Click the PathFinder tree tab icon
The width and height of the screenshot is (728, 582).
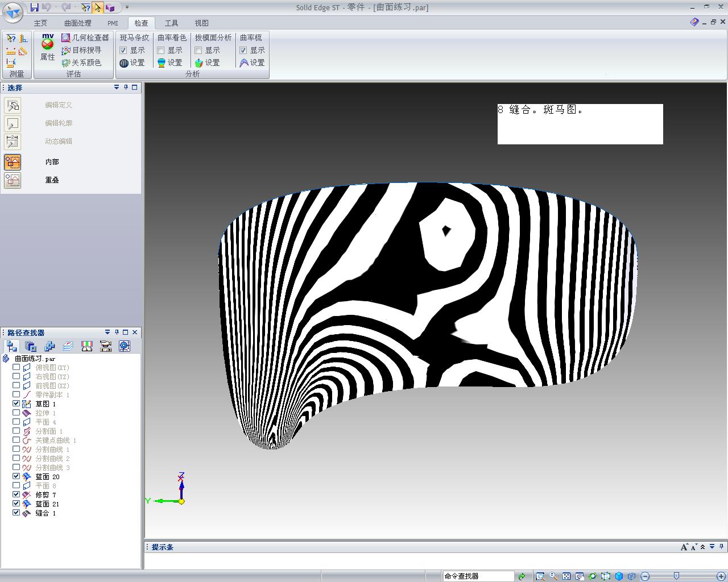tap(12, 346)
